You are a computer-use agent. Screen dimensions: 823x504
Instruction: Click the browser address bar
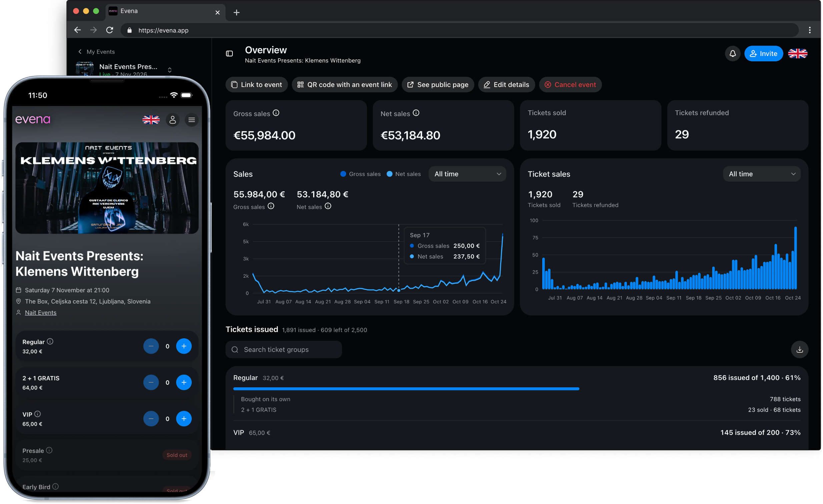pyautogui.click(x=459, y=30)
